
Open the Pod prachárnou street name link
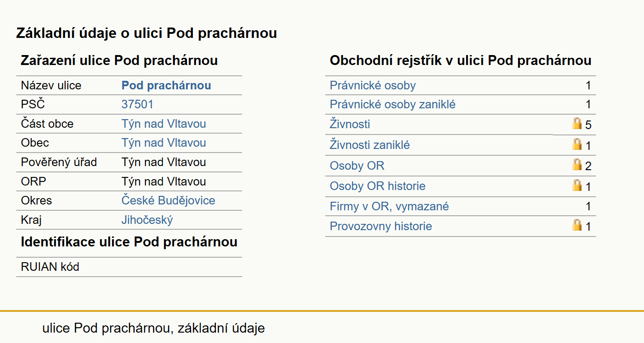click(x=166, y=85)
